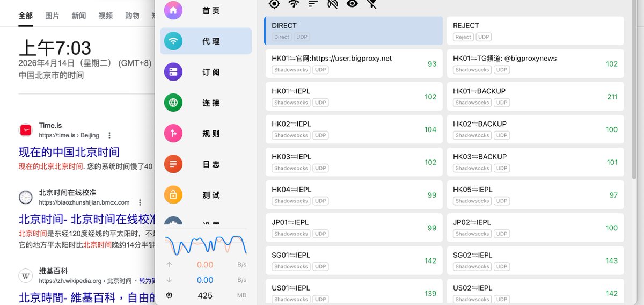Image resolution: width=644 pixels, height=305 pixels.
Task: Select the 代理 proxy item in sidebar
Action: [x=206, y=41]
